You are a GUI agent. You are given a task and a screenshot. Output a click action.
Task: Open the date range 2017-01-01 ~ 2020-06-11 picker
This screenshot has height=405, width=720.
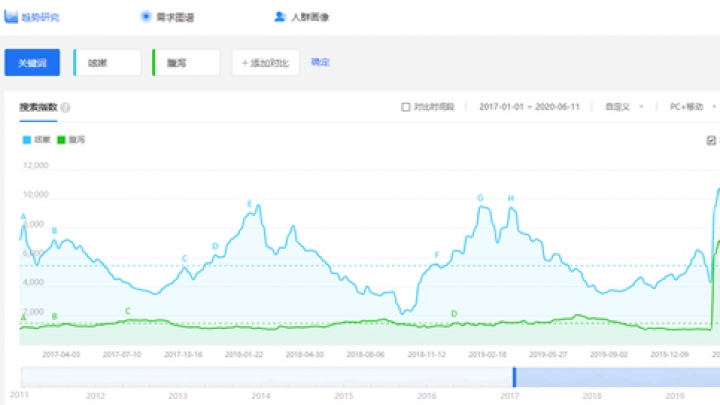pos(531,107)
